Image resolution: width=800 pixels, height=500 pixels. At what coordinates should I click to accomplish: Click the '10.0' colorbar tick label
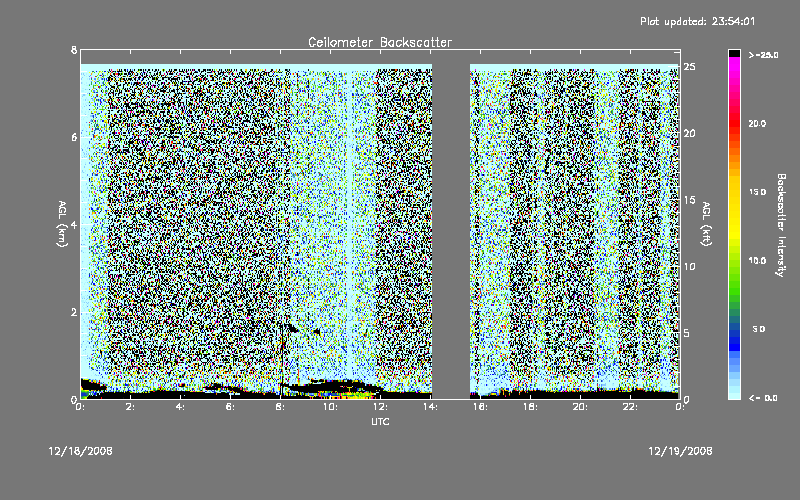757,261
